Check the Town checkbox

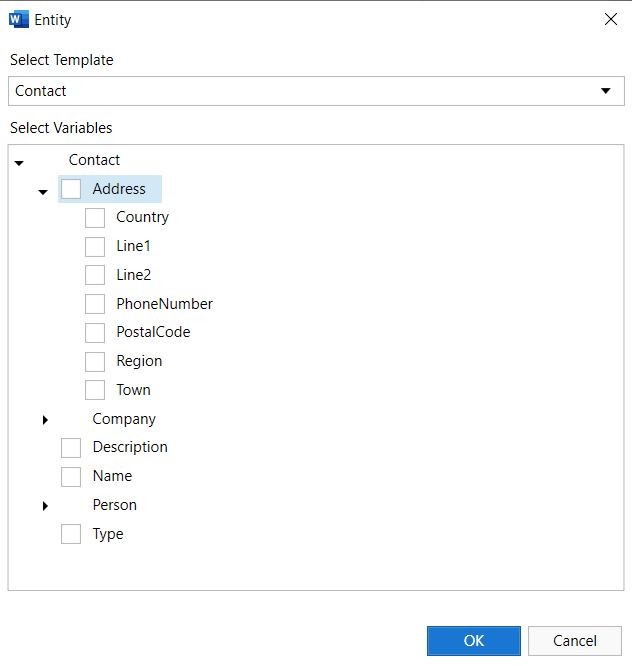[95, 390]
